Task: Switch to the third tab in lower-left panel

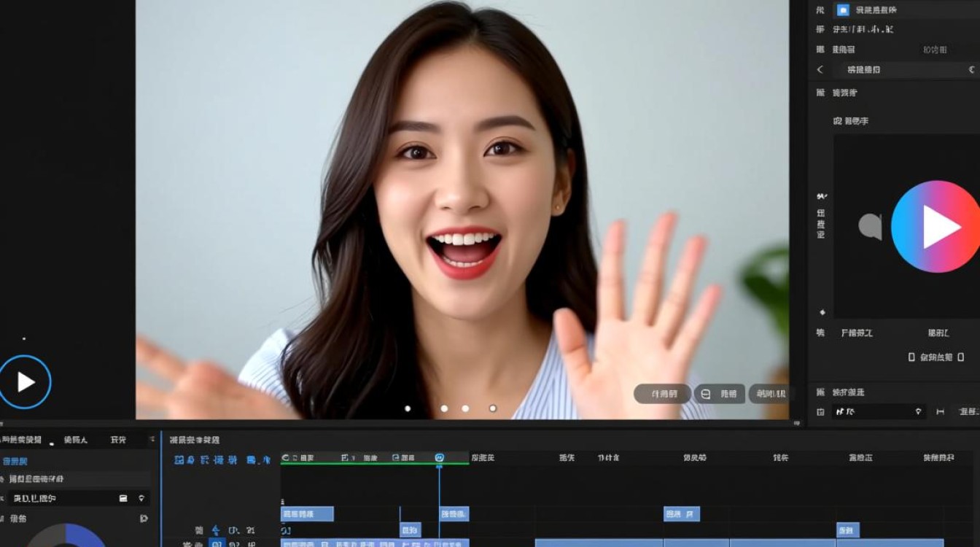Action: (x=118, y=440)
